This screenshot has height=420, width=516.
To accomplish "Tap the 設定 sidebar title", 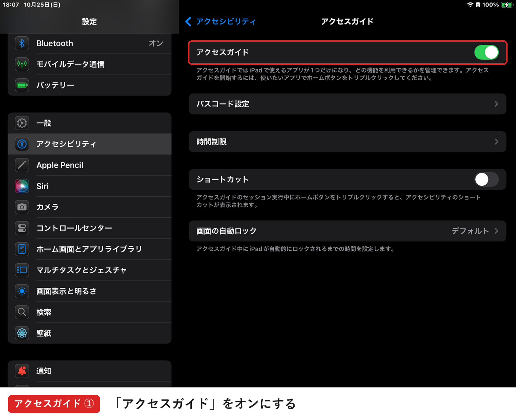I will tap(89, 21).
